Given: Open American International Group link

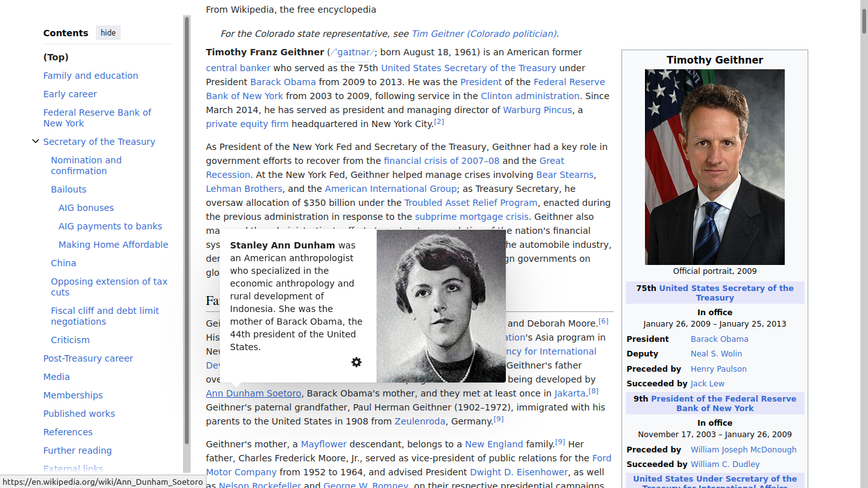Looking at the screenshot, I should point(391,189).
